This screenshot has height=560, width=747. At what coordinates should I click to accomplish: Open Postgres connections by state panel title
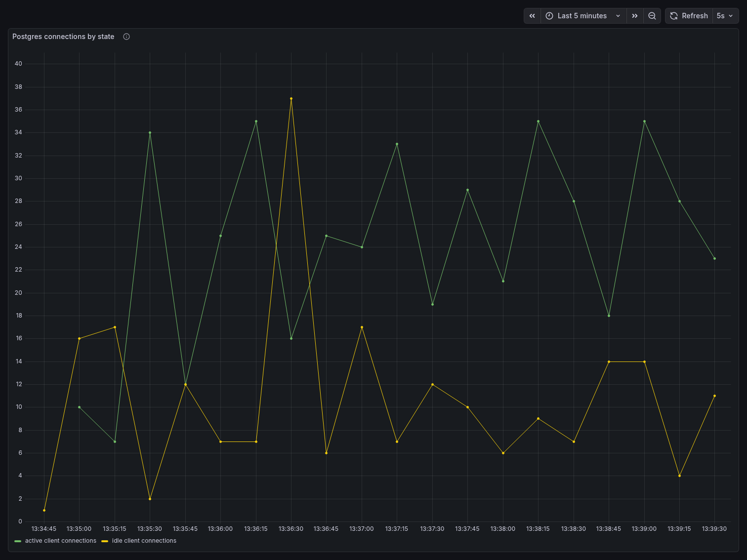[63, 37]
